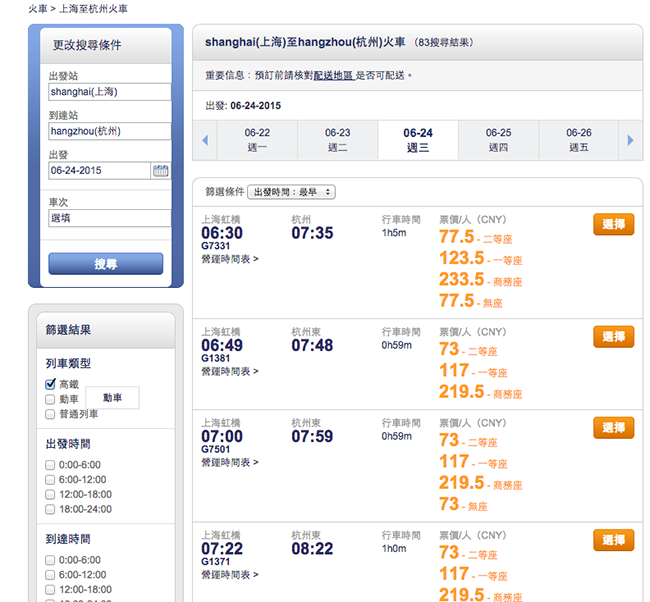Image resolution: width=650 pixels, height=602 pixels.
Task: View 營運時間表 timetable for G1381
Action: point(230,371)
